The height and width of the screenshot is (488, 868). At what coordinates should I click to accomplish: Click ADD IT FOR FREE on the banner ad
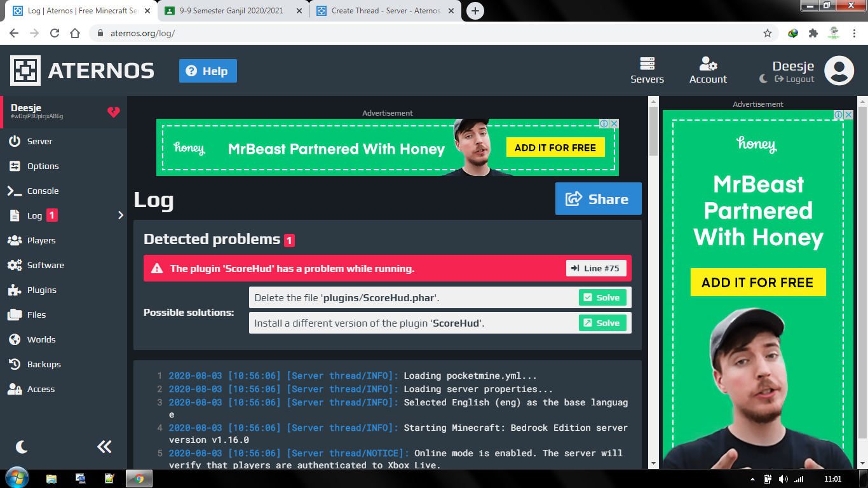[x=555, y=147]
